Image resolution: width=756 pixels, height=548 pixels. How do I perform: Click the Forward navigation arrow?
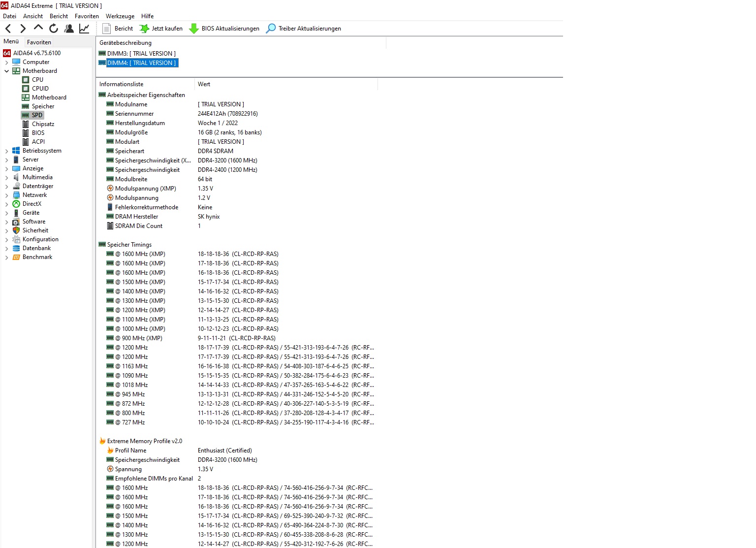pyautogui.click(x=23, y=29)
